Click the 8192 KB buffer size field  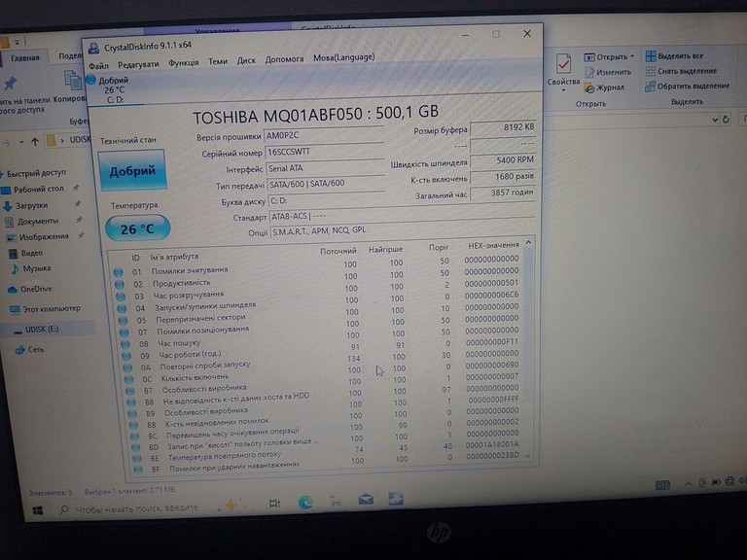pyautogui.click(x=503, y=127)
